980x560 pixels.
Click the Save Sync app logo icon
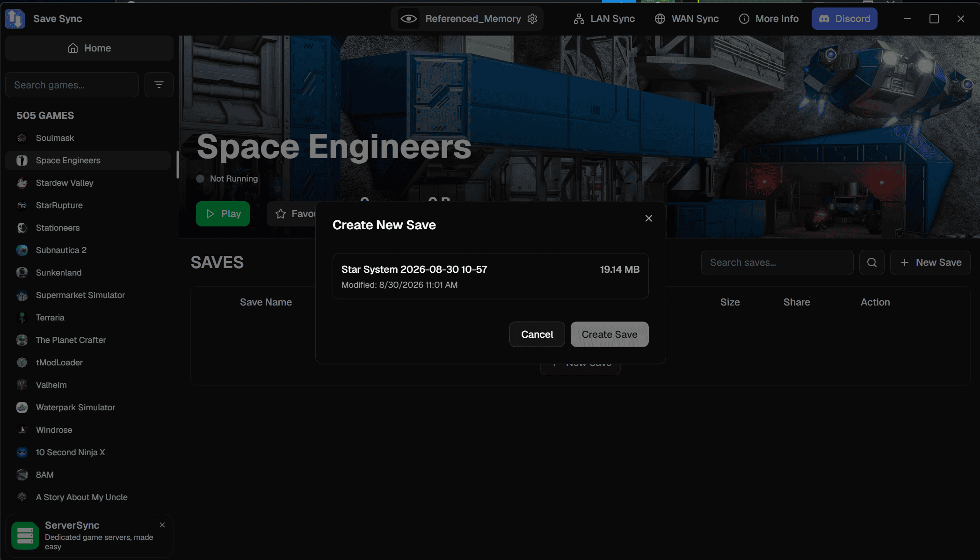coord(15,19)
